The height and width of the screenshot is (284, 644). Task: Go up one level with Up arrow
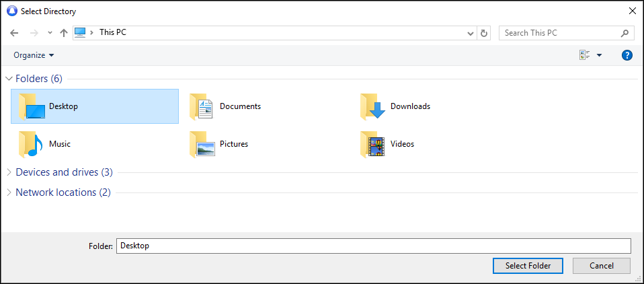click(x=64, y=33)
